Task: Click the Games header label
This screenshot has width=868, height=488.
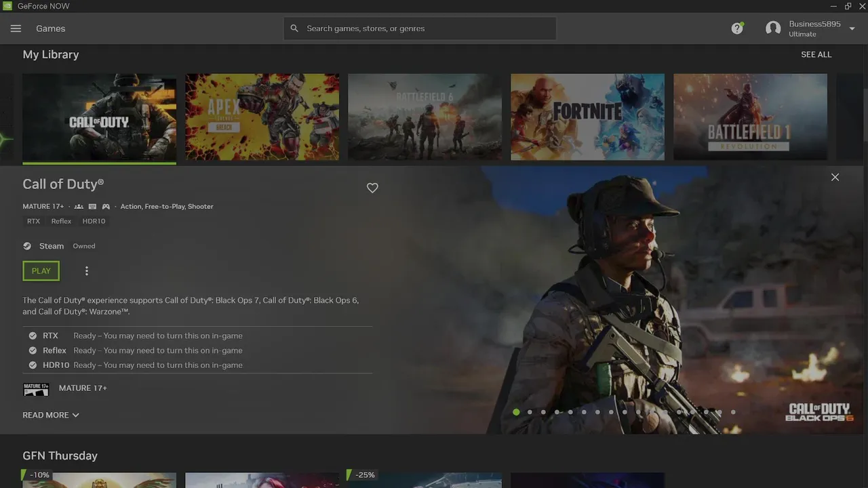Action: point(51,28)
